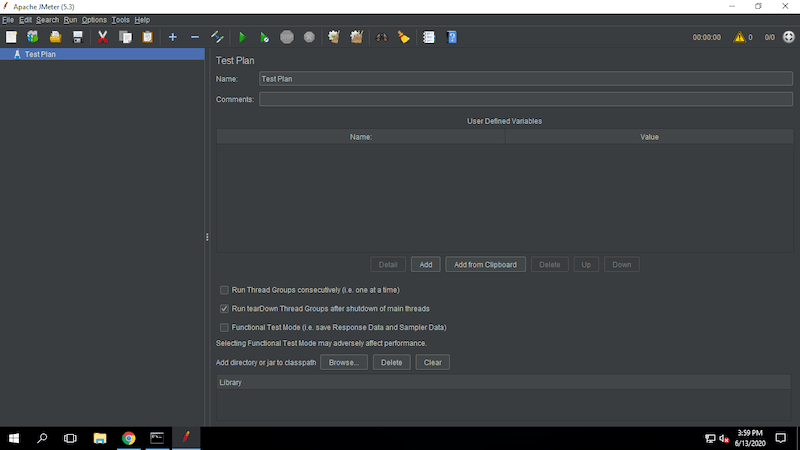Click the Name: column header
800x450 pixels.
(361, 137)
